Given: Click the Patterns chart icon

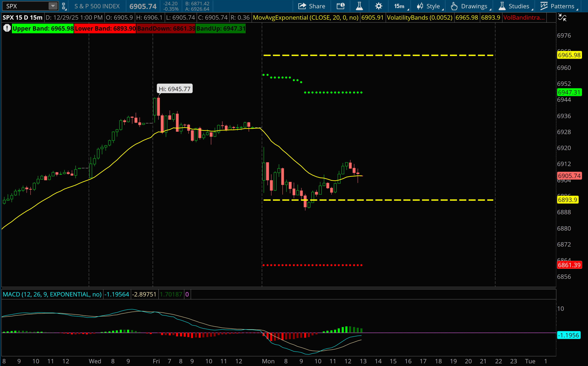Looking at the screenshot, I should pyautogui.click(x=544, y=6).
